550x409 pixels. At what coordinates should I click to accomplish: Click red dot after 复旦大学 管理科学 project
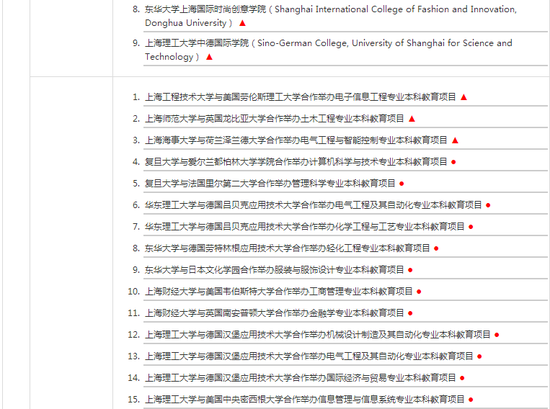click(x=402, y=183)
